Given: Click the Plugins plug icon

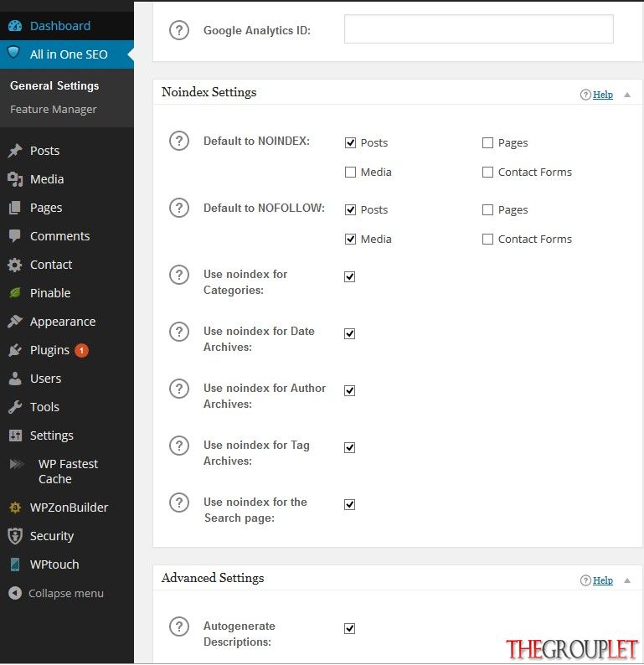Looking at the screenshot, I should click(x=15, y=350).
